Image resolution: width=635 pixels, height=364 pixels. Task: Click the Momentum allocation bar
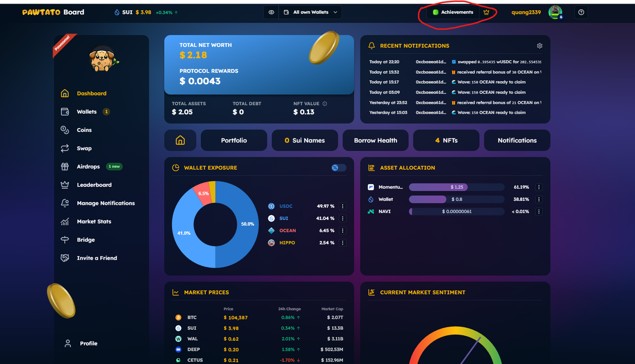pos(456,187)
